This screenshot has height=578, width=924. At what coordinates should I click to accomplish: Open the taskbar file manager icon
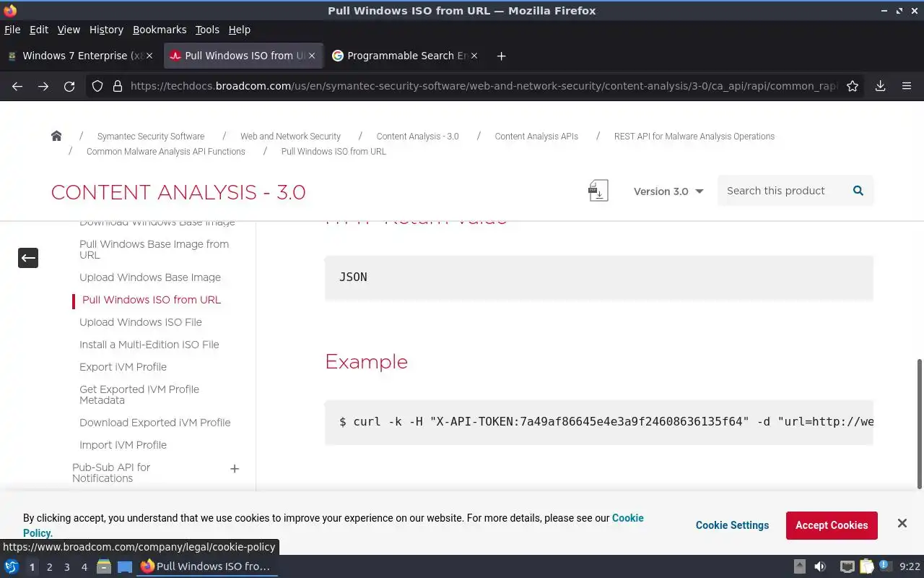pos(104,567)
